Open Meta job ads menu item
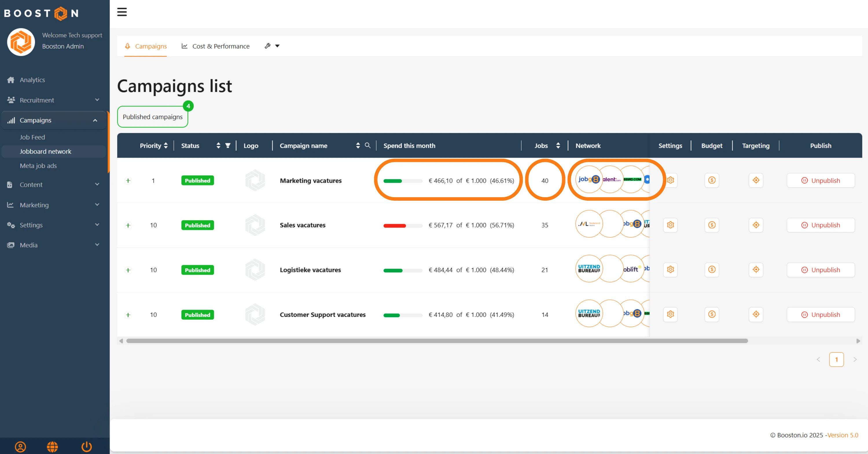Image resolution: width=868 pixels, height=454 pixels. [38, 166]
